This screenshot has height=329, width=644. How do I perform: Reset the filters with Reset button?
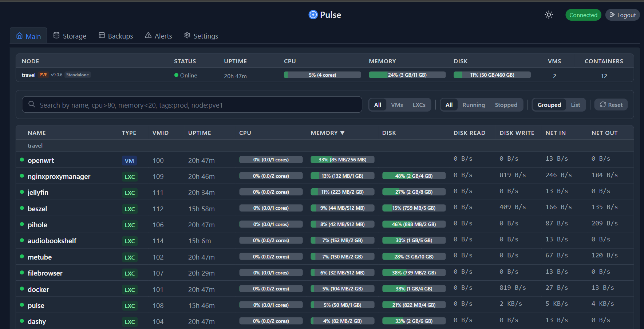(611, 105)
